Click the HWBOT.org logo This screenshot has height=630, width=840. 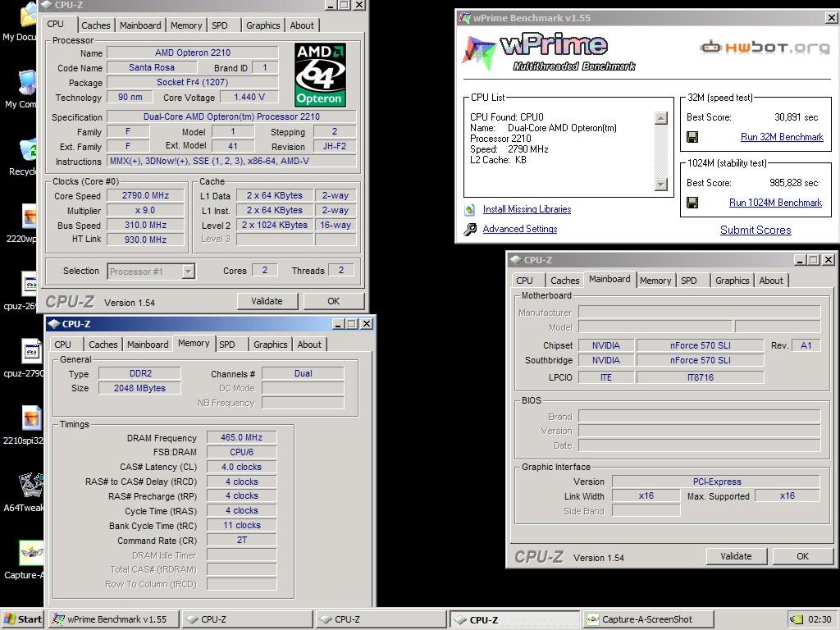click(x=765, y=47)
